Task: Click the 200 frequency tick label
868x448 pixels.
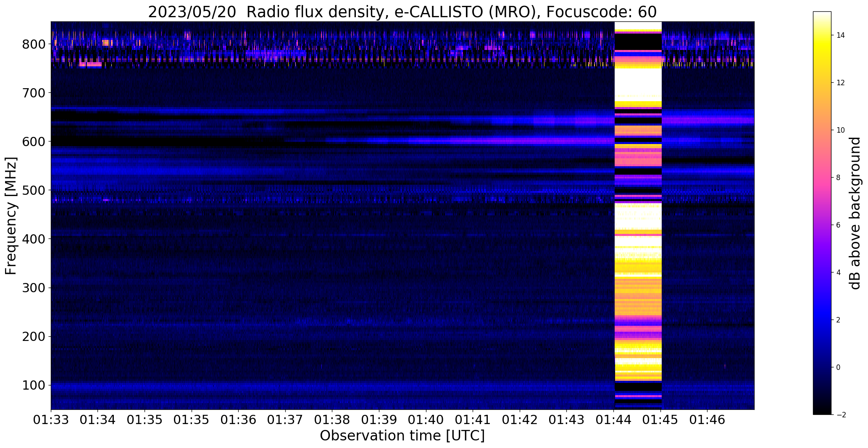Action: (34, 336)
